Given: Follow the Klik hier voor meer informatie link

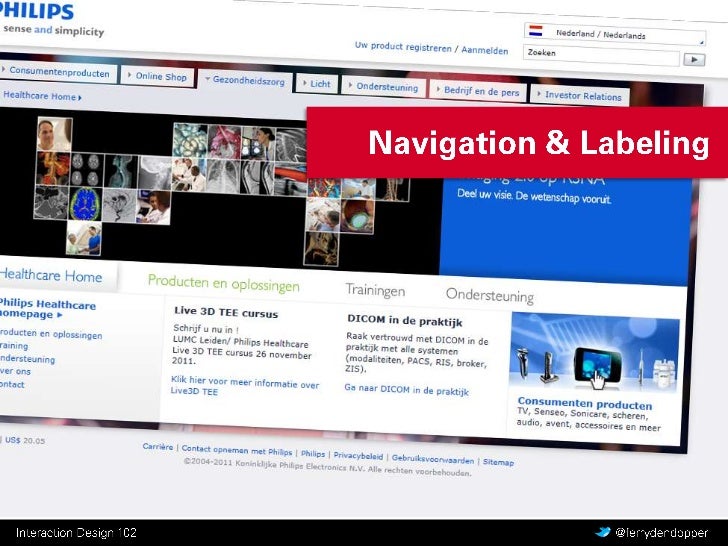Looking at the screenshot, I should click(x=245, y=386).
